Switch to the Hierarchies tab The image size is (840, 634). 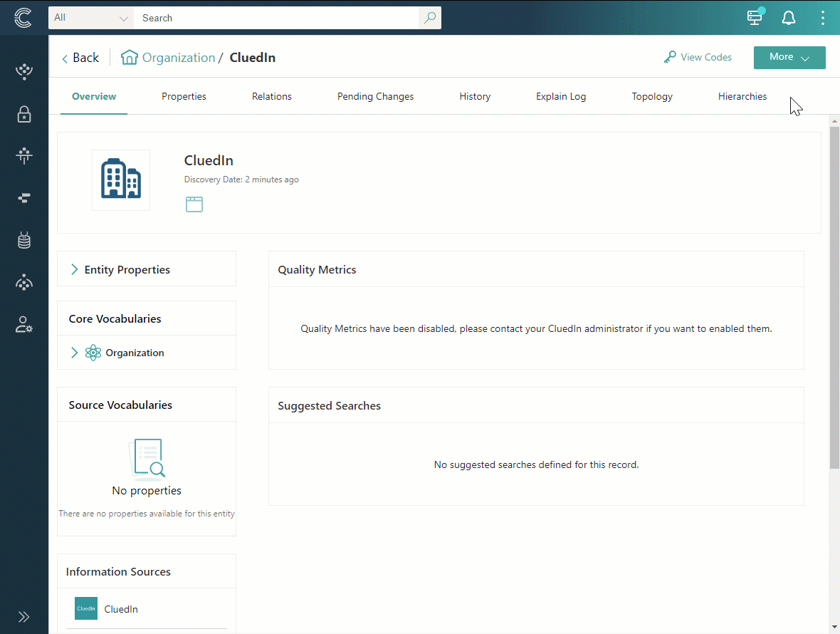(x=742, y=96)
